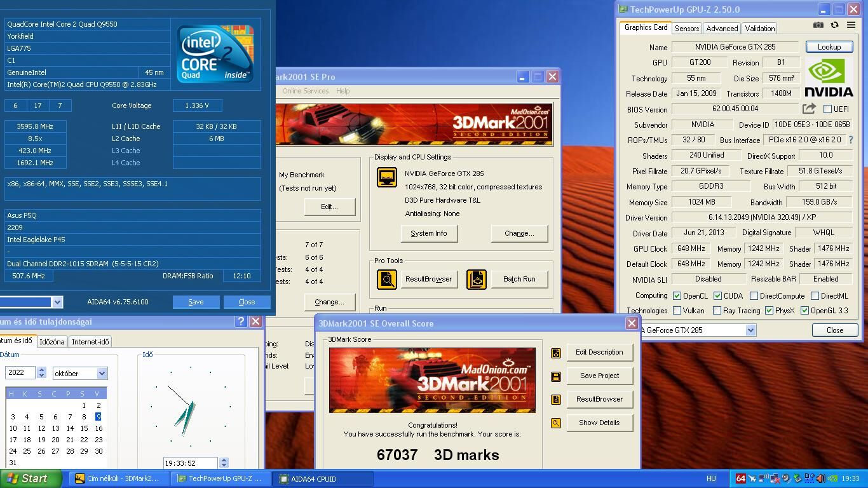Click the ResultBrowser magnifier icon in Pro Tools
The image size is (868, 488).
(x=387, y=279)
